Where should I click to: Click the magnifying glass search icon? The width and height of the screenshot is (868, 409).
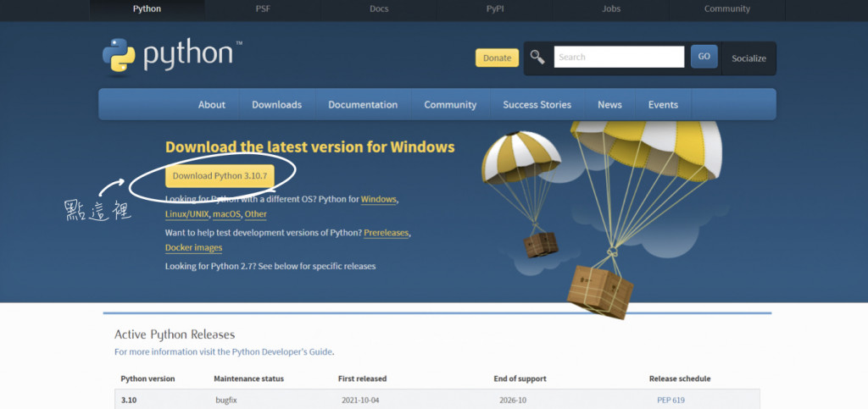[x=537, y=57]
